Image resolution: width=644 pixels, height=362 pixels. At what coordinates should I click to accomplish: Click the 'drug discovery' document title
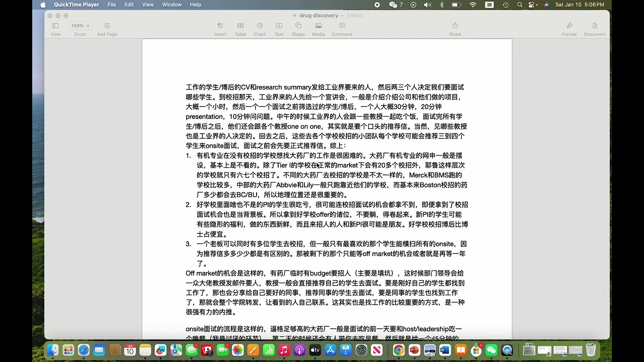click(x=318, y=16)
